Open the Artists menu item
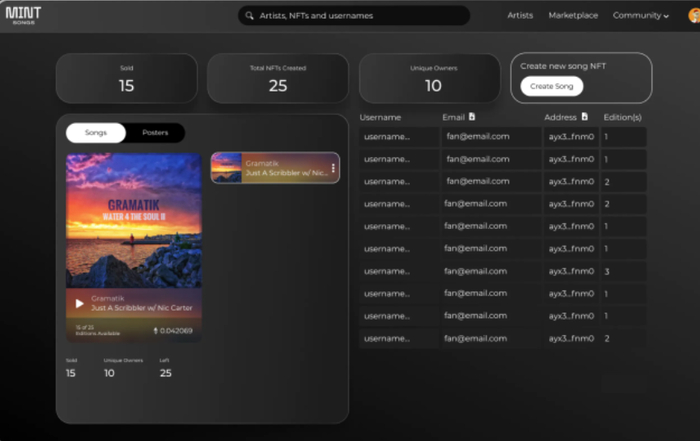 pyautogui.click(x=520, y=16)
